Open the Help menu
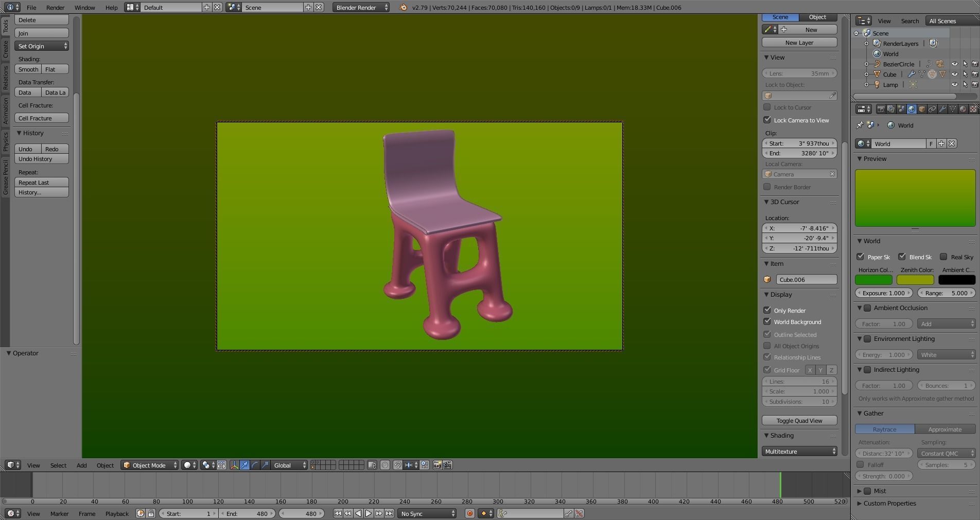The height and width of the screenshot is (520, 980). tap(111, 7)
